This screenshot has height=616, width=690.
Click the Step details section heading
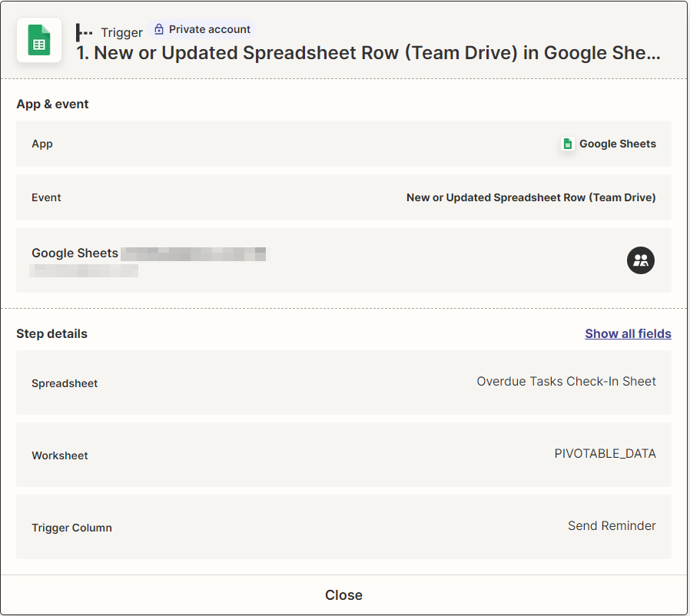point(52,334)
